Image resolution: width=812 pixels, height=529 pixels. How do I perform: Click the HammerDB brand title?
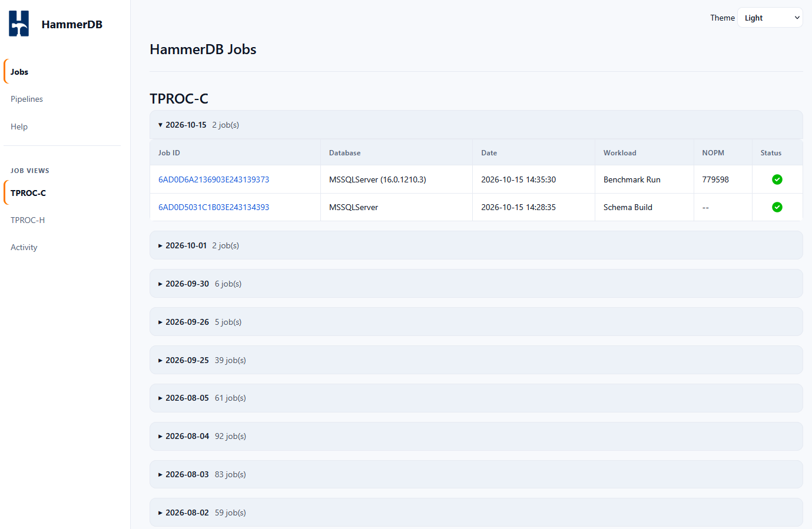(72, 24)
